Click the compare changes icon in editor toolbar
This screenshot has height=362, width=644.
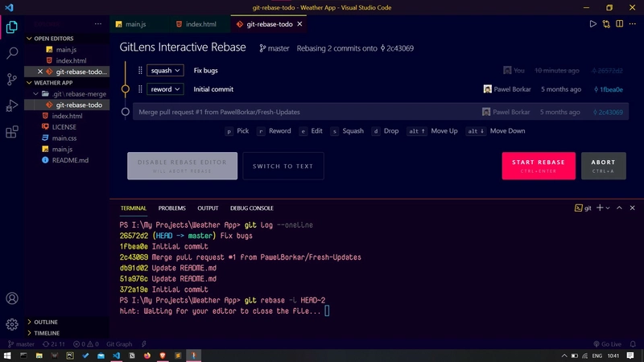pos(606,24)
